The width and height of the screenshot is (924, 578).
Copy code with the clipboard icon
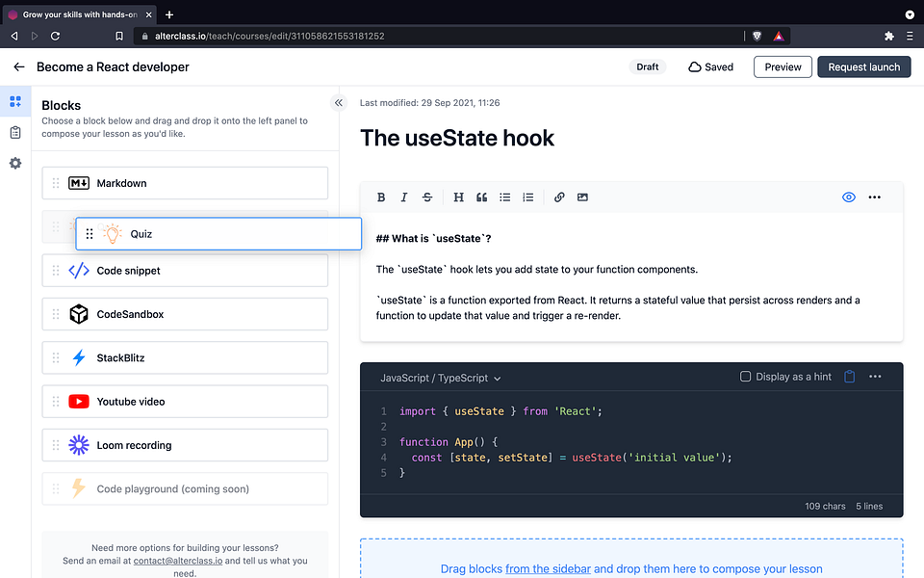pyautogui.click(x=849, y=377)
